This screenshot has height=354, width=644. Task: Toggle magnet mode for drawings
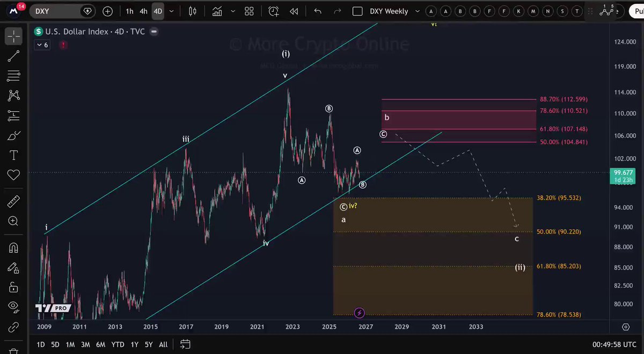pyautogui.click(x=13, y=248)
